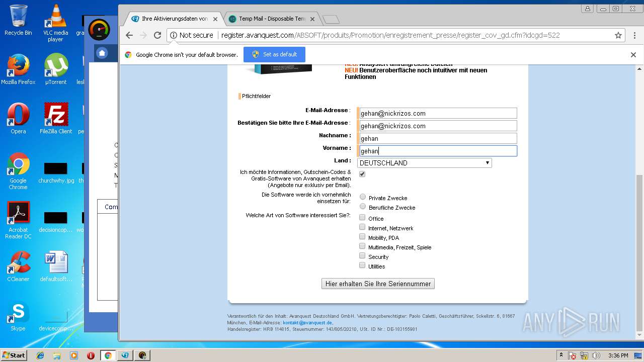Open µTorrent desktop icon
This screenshot has width=644, height=362.
pyautogui.click(x=56, y=69)
